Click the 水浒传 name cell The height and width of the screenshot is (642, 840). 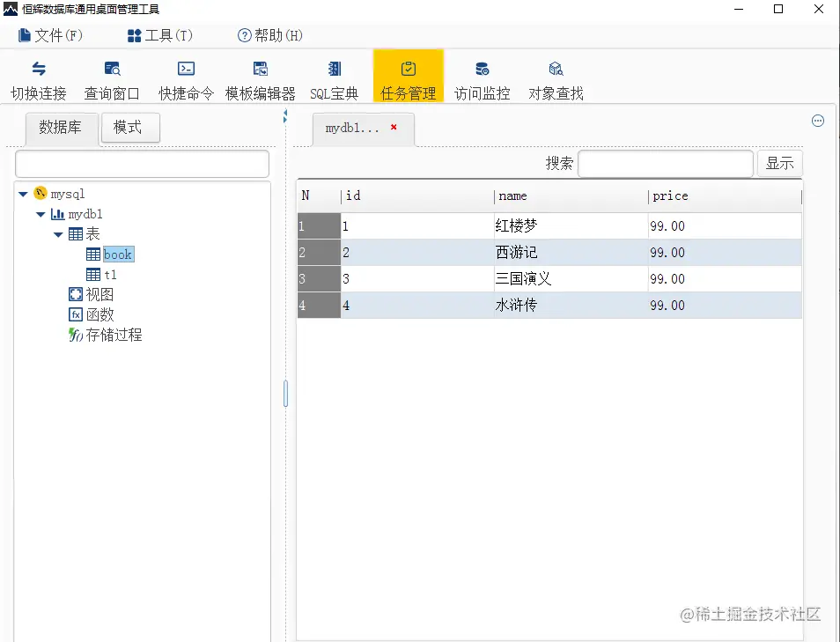[571, 305]
